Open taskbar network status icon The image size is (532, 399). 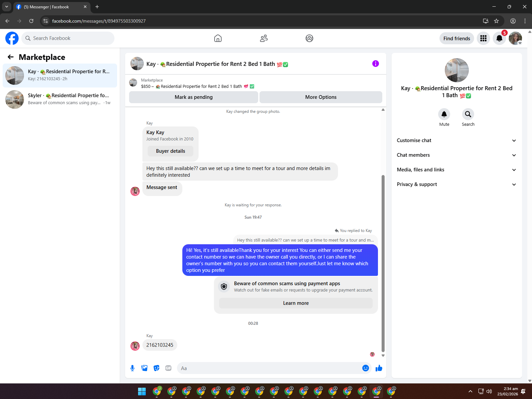[x=481, y=391]
